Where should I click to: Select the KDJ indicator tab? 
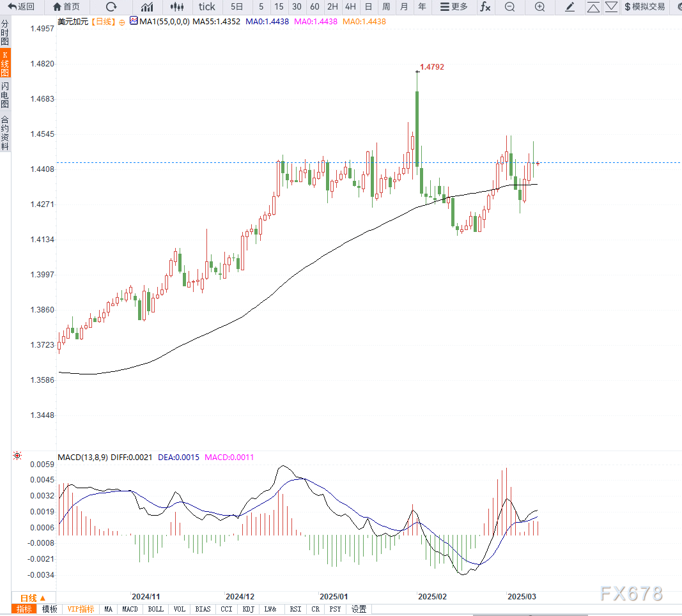tap(249, 609)
